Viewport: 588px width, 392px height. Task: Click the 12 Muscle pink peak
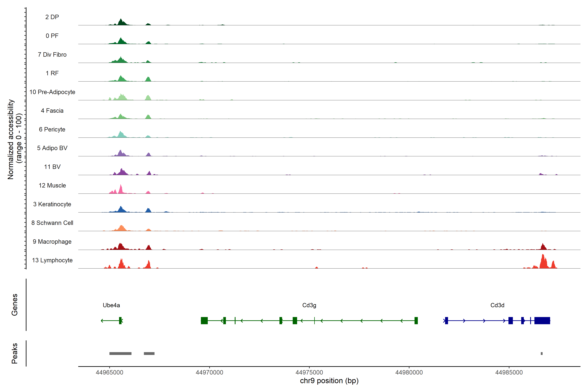(x=121, y=189)
